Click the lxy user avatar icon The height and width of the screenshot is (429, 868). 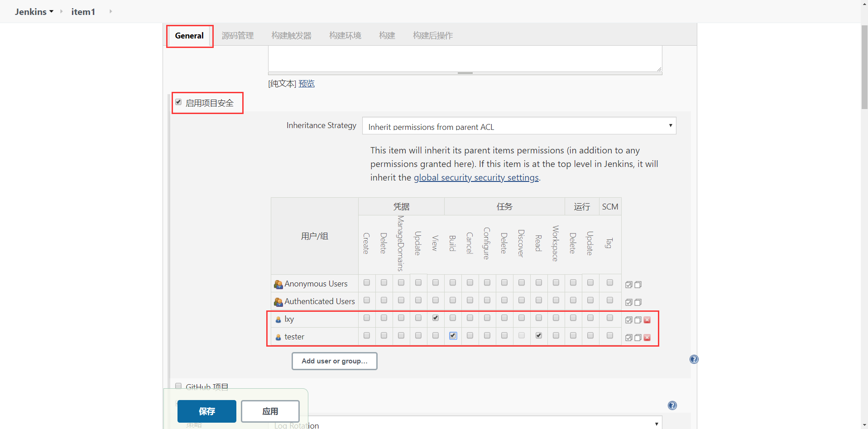pos(278,320)
